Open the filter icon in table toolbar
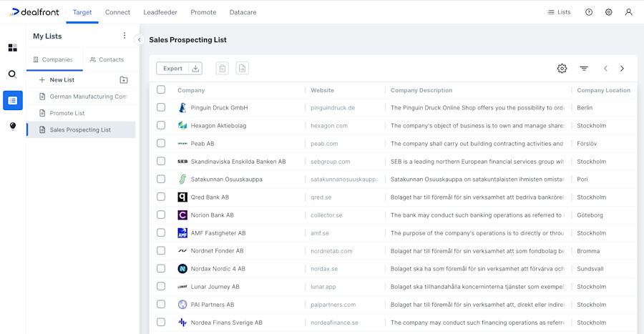The width and height of the screenshot is (644, 334). point(584,69)
